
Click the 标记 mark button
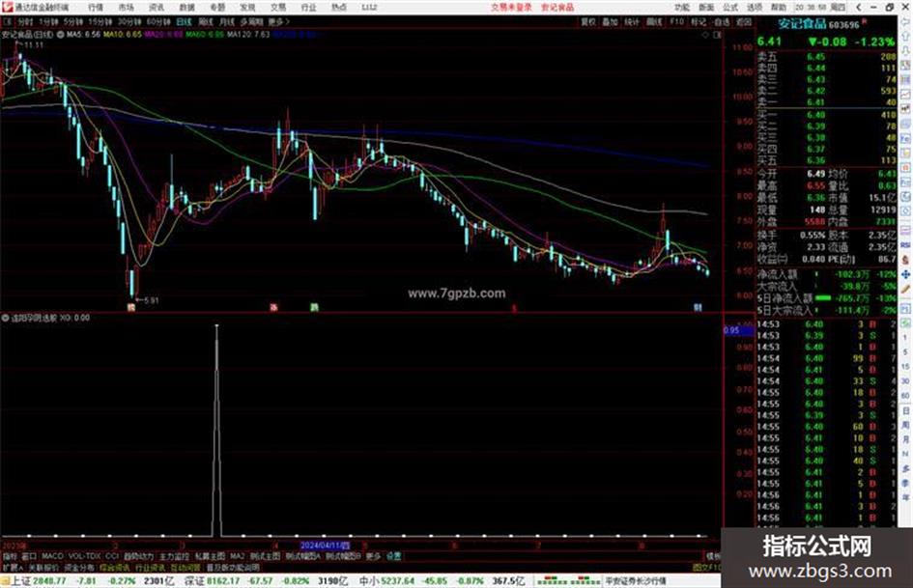coord(699,22)
